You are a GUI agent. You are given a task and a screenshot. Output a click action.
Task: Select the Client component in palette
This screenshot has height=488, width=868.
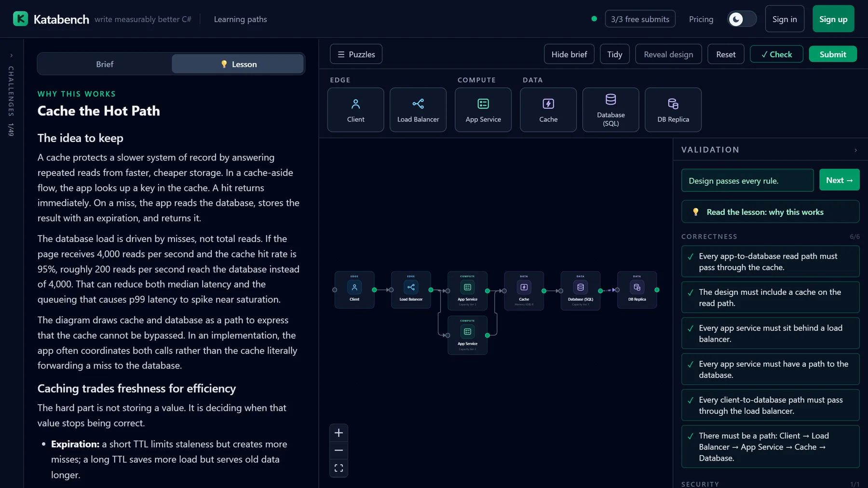[355, 110]
